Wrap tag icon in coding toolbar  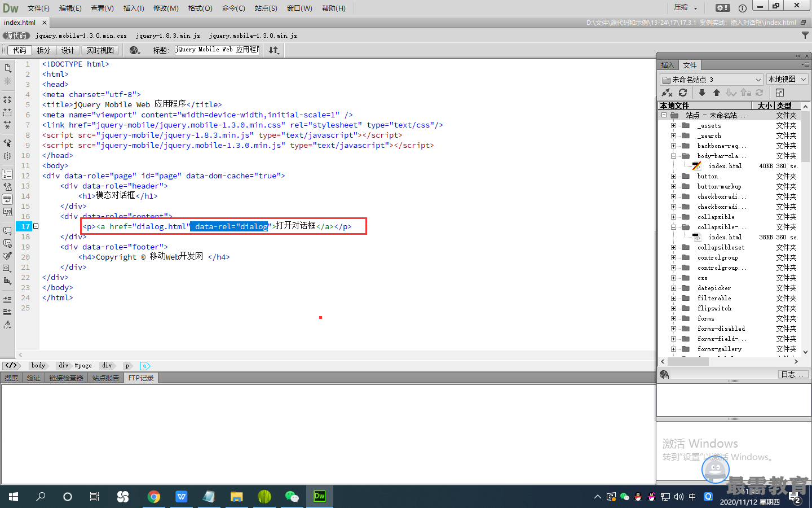coord(7,256)
